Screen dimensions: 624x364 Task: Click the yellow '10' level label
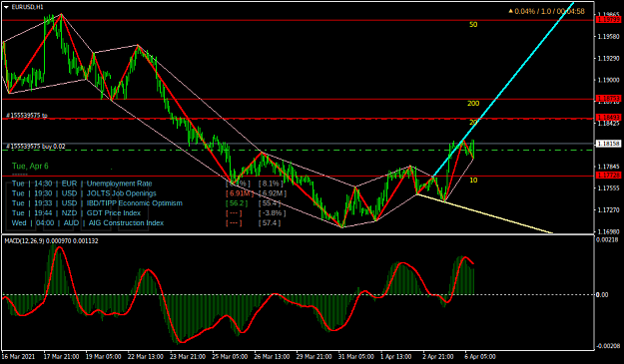point(473,181)
